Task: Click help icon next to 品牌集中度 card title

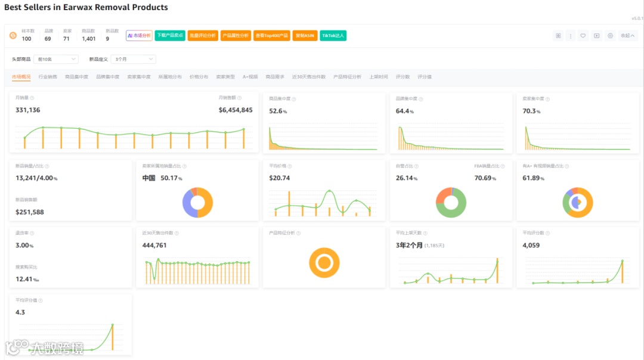Action: pos(420,99)
